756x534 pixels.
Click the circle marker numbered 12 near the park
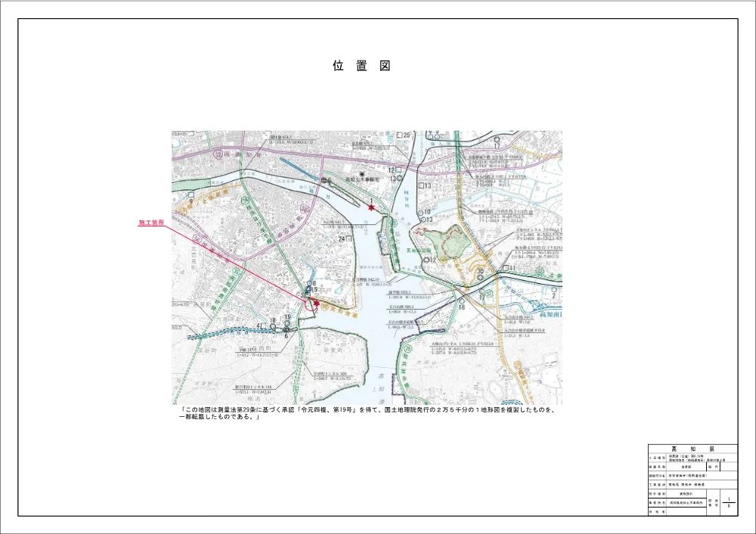[x=426, y=260]
